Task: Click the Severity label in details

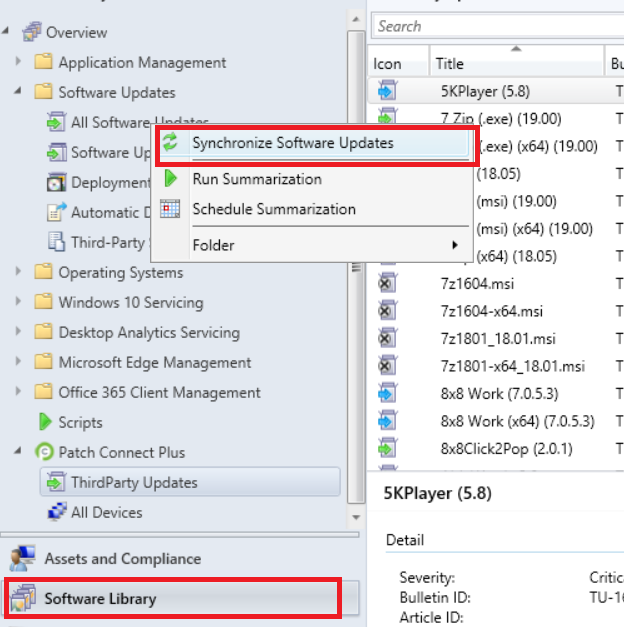Action: coord(427,577)
